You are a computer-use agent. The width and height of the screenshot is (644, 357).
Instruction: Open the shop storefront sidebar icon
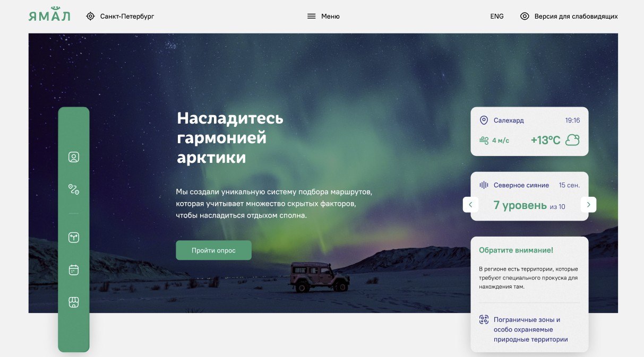(74, 302)
